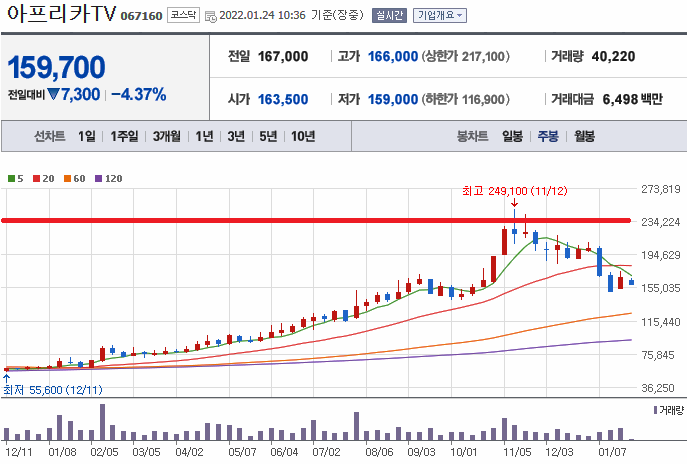Click the low price 159,000
The width and height of the screenshot is (687, 464).
(x=393, y=99)
